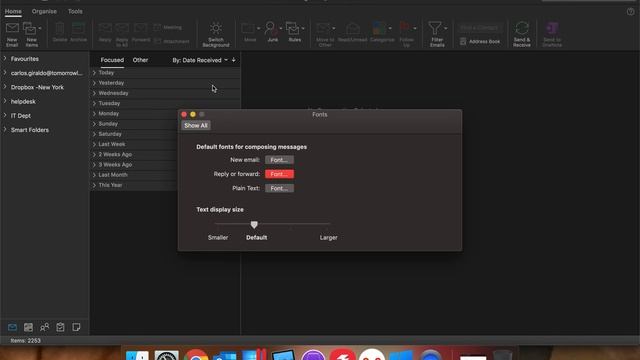The height and width of the screenshot is (360, 640).
Task: Expand the Today message group
Action: [x=94, y=73]
